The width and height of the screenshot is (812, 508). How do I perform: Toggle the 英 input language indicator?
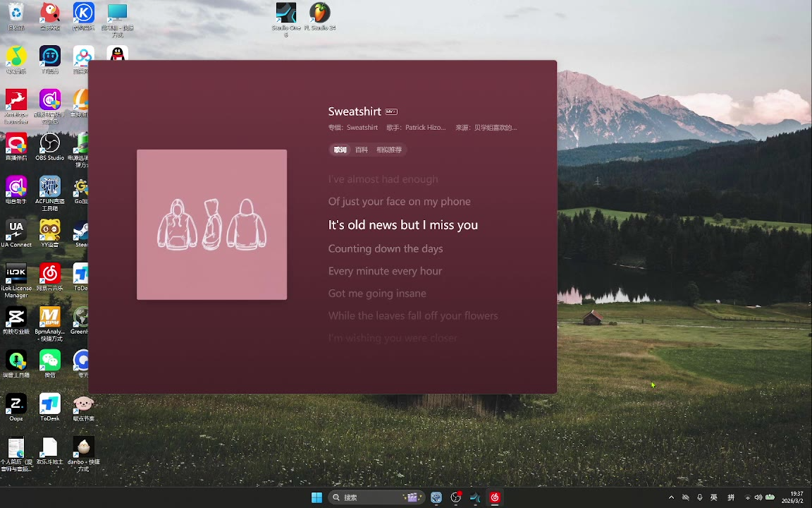pyautogui.click(x=713, y=497)
